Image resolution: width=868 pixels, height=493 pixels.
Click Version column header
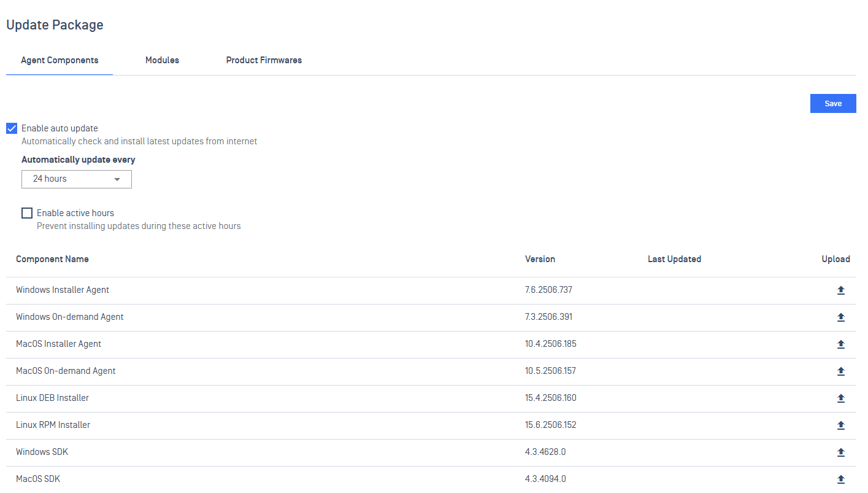pos(540,259)
